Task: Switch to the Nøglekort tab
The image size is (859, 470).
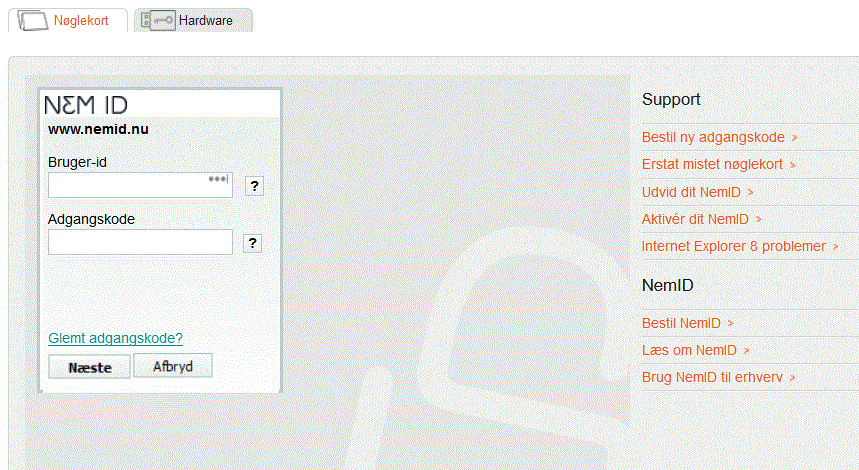Action: click(x=82, y=20)
